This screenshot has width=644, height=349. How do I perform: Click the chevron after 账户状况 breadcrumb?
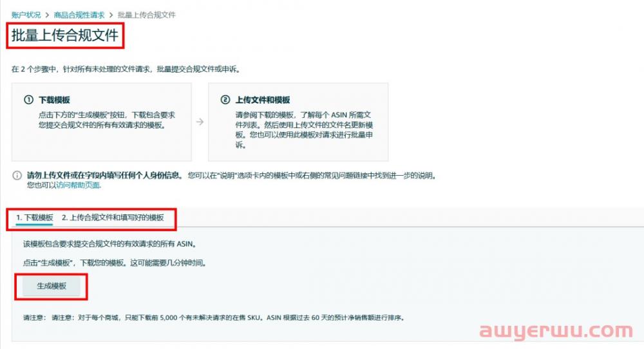point(47,15)
